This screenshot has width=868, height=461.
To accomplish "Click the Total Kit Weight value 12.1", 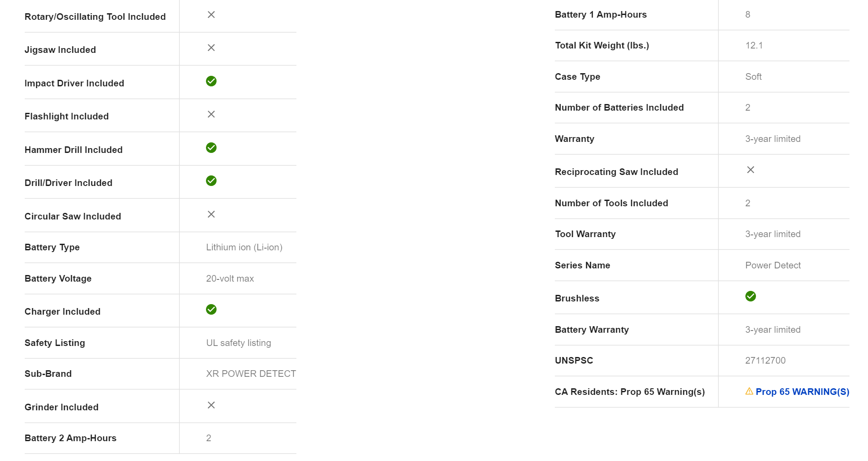I will point(754,45).
